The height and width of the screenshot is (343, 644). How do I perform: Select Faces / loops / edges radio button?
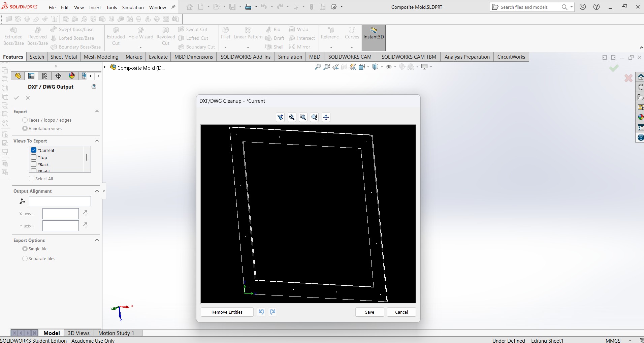[x=25, y=120]
